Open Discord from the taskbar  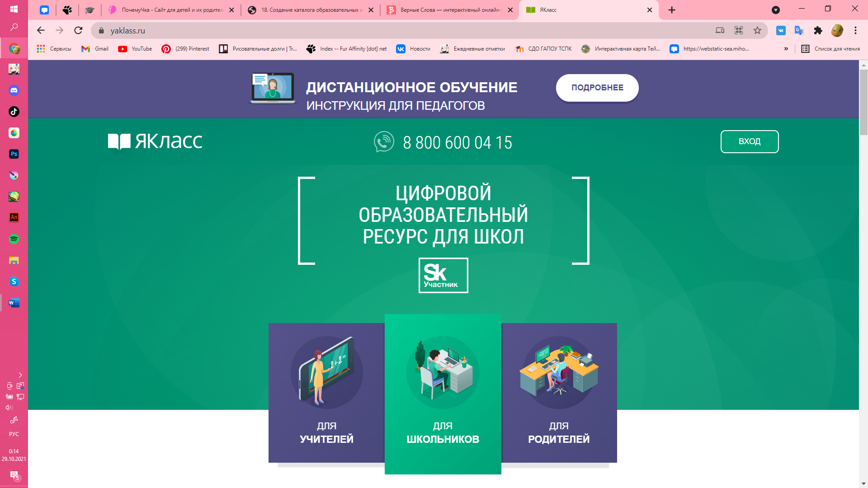(14, 90)
